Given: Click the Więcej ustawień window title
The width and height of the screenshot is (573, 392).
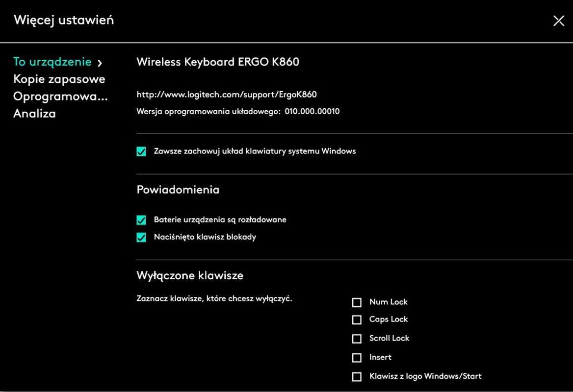Looking at the screenshot, I should tap(64, 20).
